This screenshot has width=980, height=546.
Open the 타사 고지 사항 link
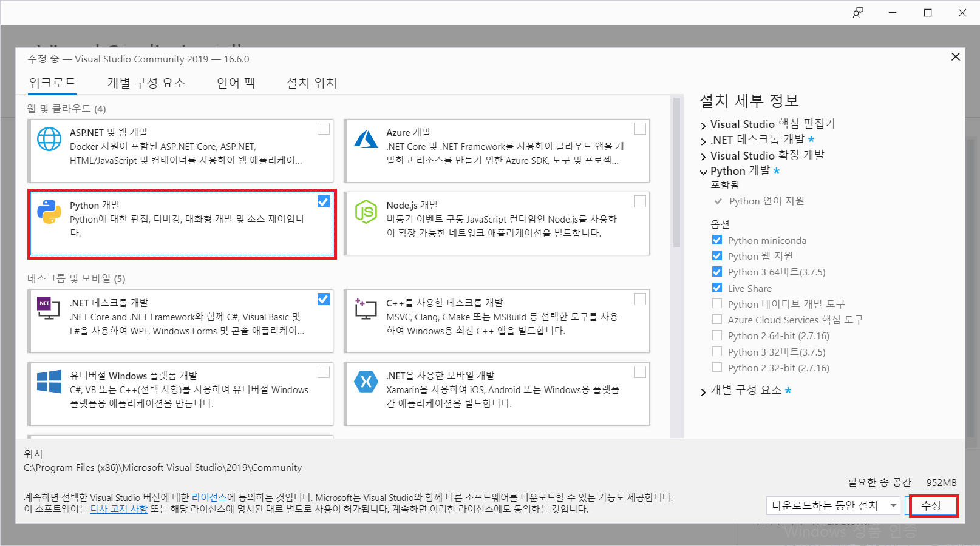tap(119, 509)
